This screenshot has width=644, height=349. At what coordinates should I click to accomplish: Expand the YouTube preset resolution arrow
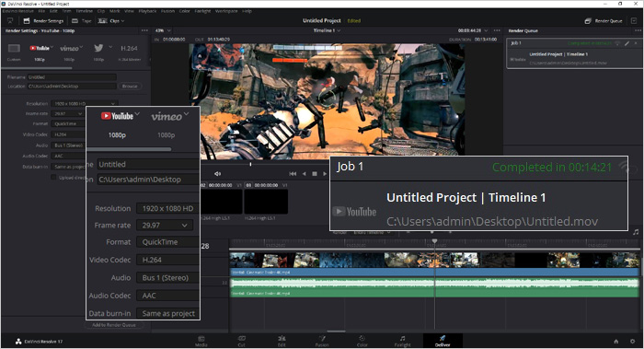52,47
